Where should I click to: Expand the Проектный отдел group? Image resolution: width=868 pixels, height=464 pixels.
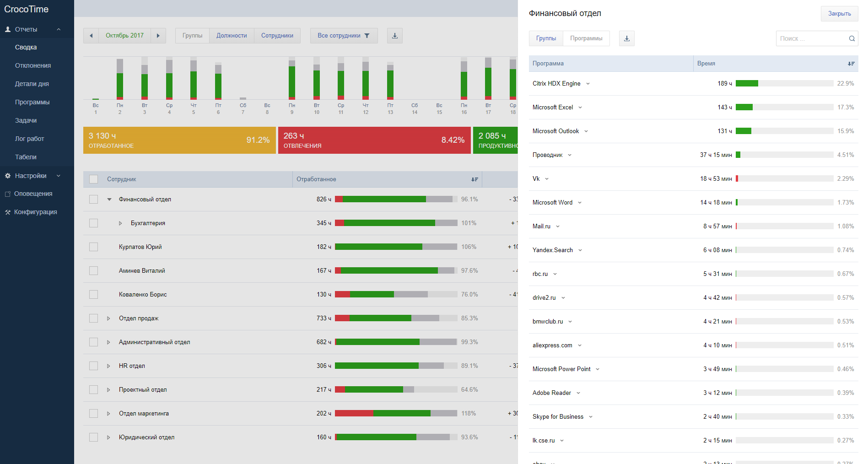point(108,390)
